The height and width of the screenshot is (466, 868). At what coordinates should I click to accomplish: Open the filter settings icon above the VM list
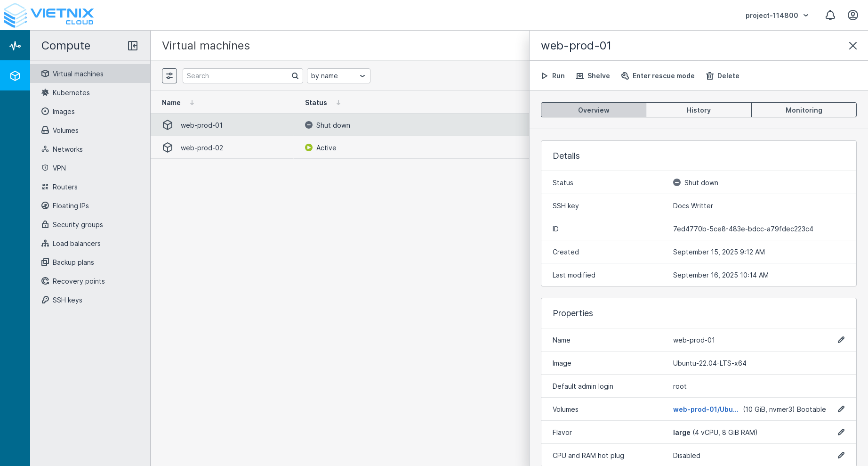(x=169, y=75)
